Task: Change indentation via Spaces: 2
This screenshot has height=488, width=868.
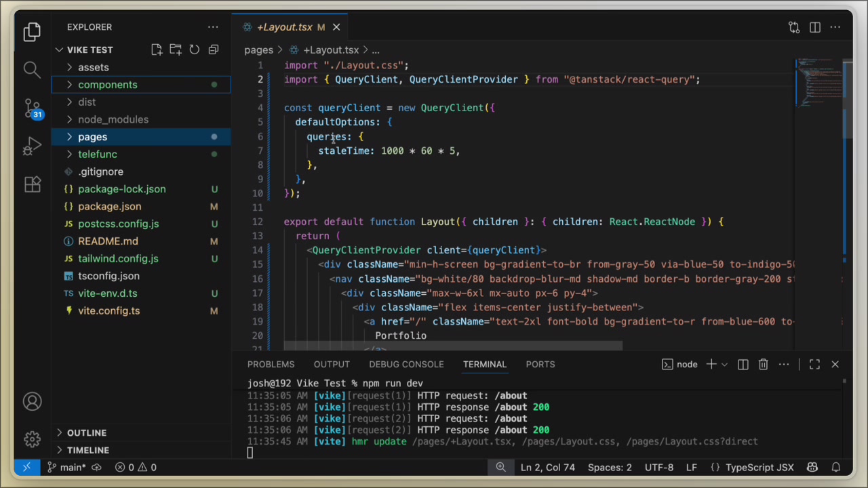Action: 609,467
